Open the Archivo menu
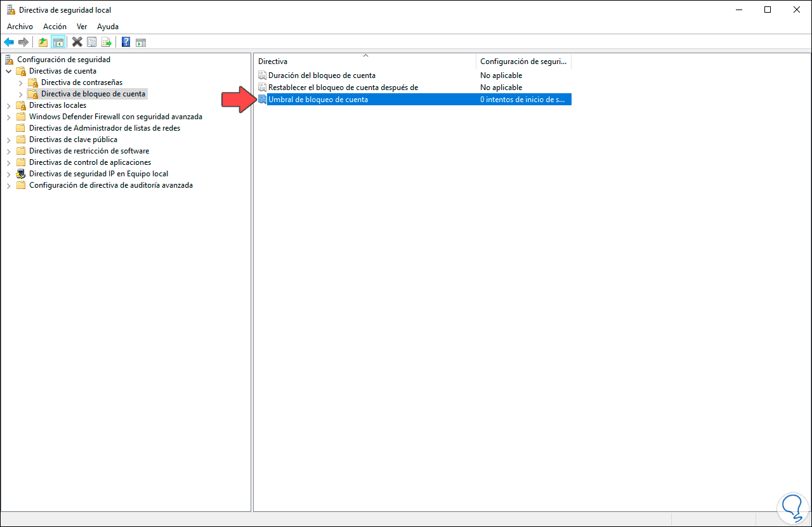Viewport: 812px width, 527px height. point(20,26)
